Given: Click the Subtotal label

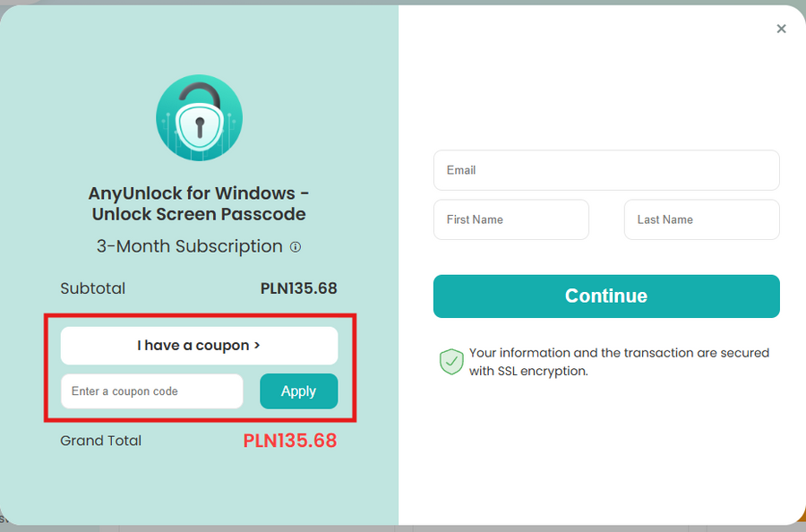Looking at the screenshot, I should (x=92, y=288).
